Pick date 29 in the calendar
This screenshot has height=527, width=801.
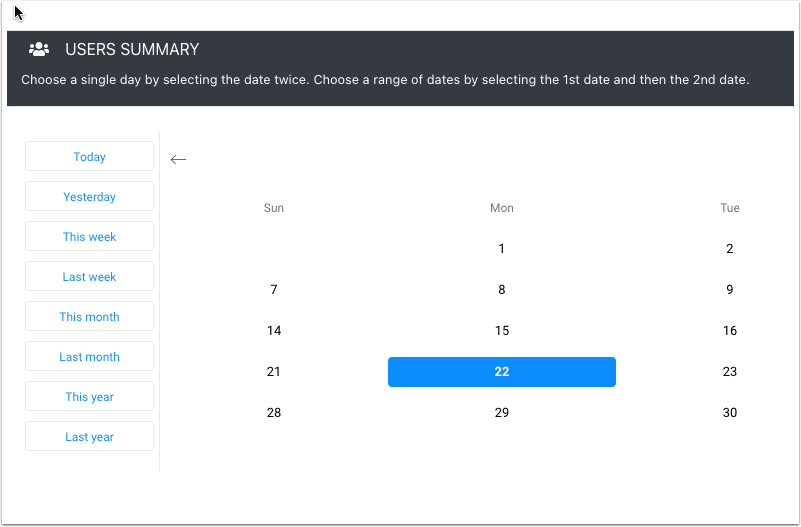pyautogui.click(x=502, y=413)
